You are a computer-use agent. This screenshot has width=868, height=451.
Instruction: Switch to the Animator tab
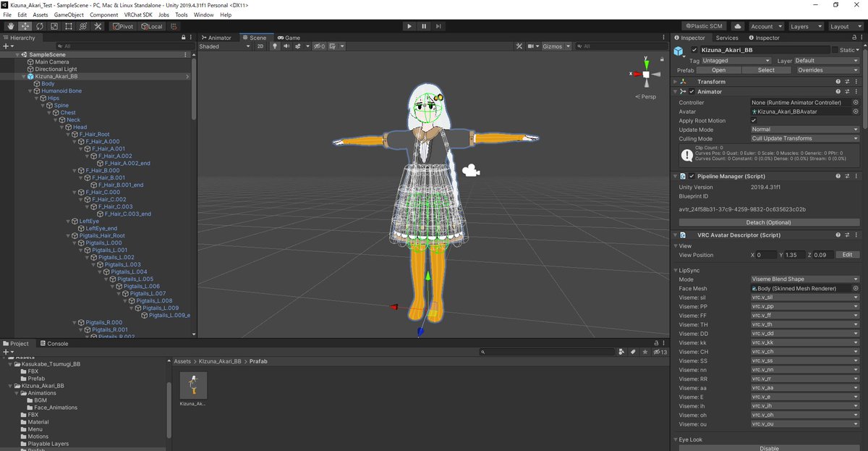click(x=216, y=38)
